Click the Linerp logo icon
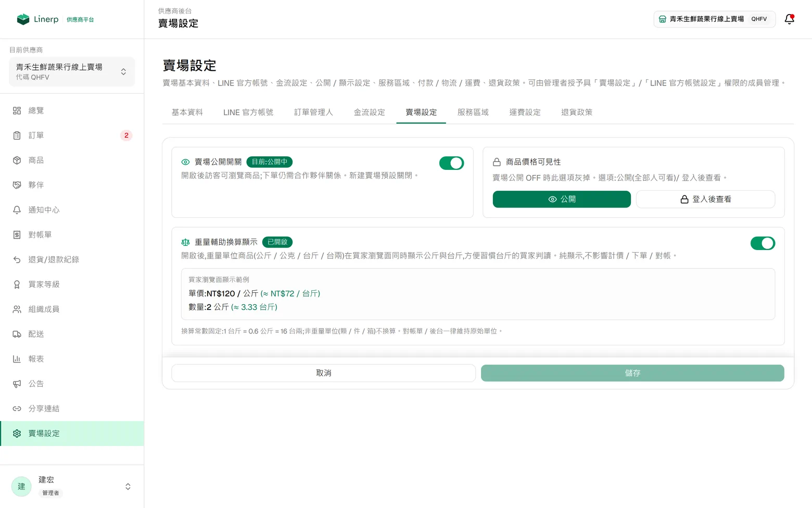The image size is (812, 508). point(23,19)
